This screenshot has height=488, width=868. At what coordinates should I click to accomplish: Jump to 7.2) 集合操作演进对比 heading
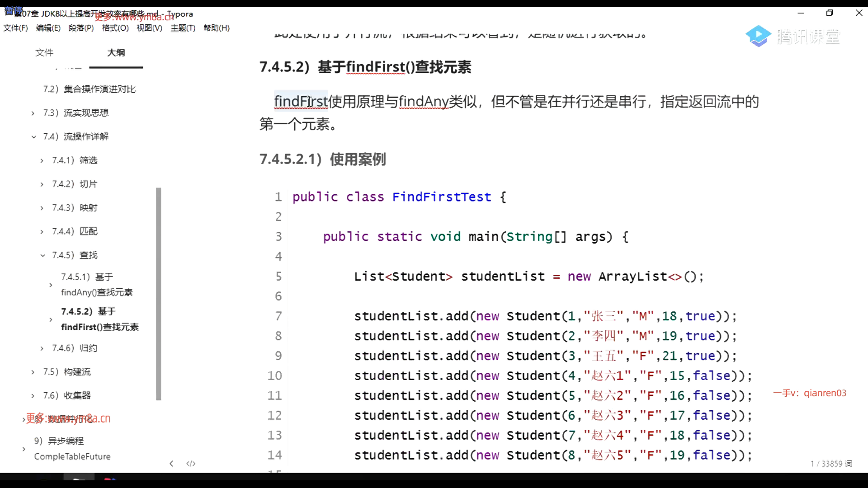(90, 89)
